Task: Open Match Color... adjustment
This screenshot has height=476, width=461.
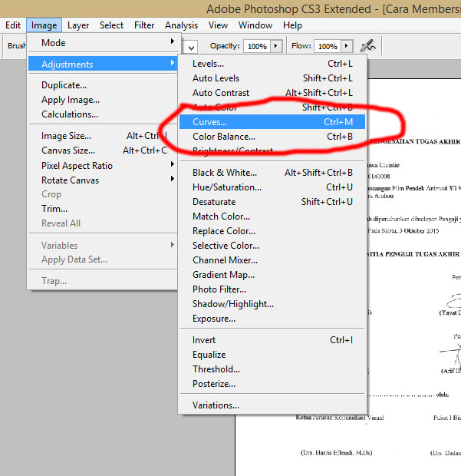Action: pyautogui.click(x=272, y=217)
